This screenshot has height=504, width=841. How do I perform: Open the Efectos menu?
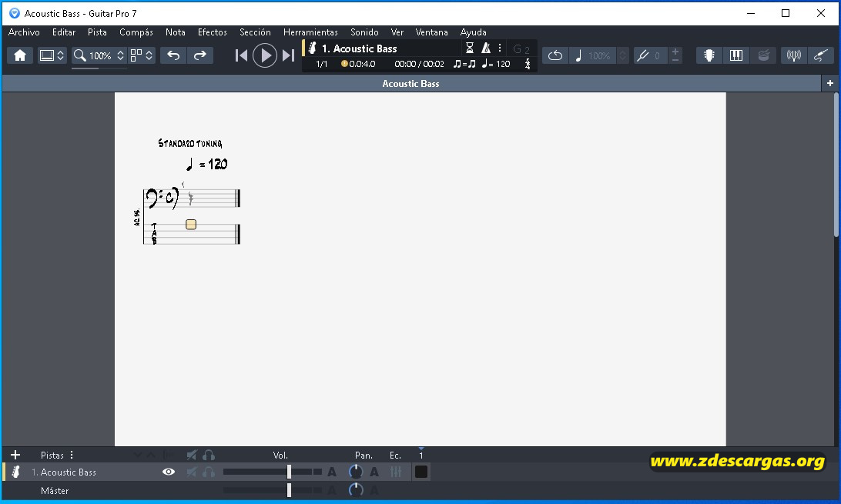tap(213, 32)
